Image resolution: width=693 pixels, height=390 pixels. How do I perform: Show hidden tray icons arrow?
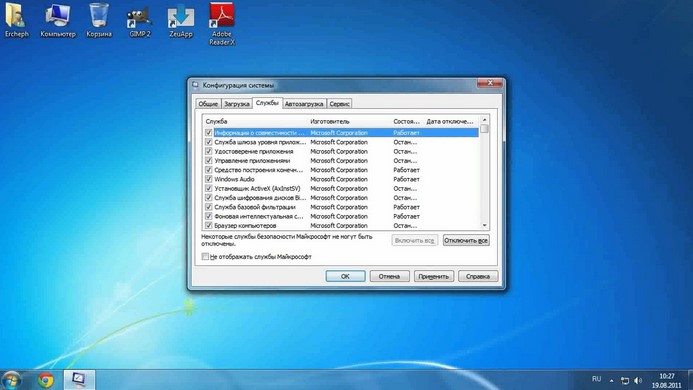[611, 380]
